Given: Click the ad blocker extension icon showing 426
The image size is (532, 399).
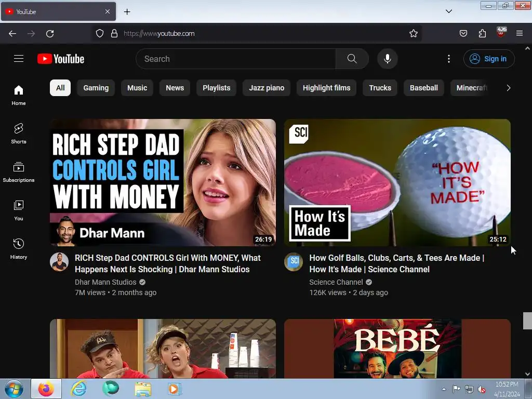Looking at the screenshot, I should coord(501,33).
